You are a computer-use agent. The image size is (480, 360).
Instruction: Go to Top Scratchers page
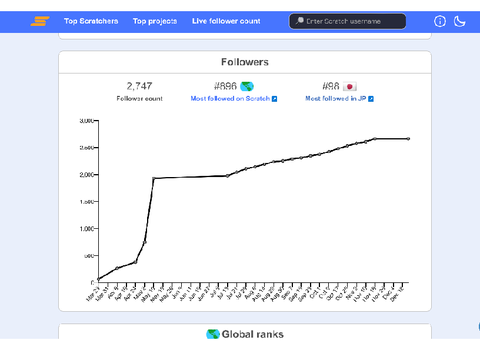coord(91,21)
